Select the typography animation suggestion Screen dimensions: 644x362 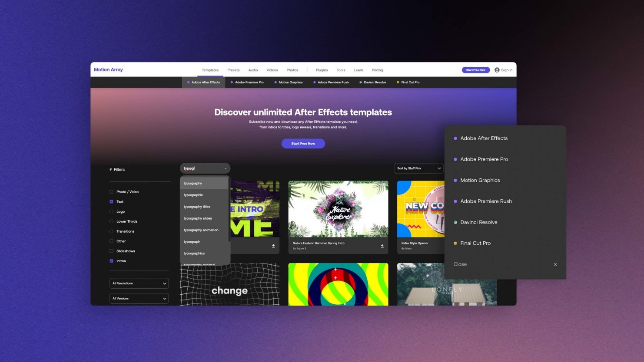201,230
